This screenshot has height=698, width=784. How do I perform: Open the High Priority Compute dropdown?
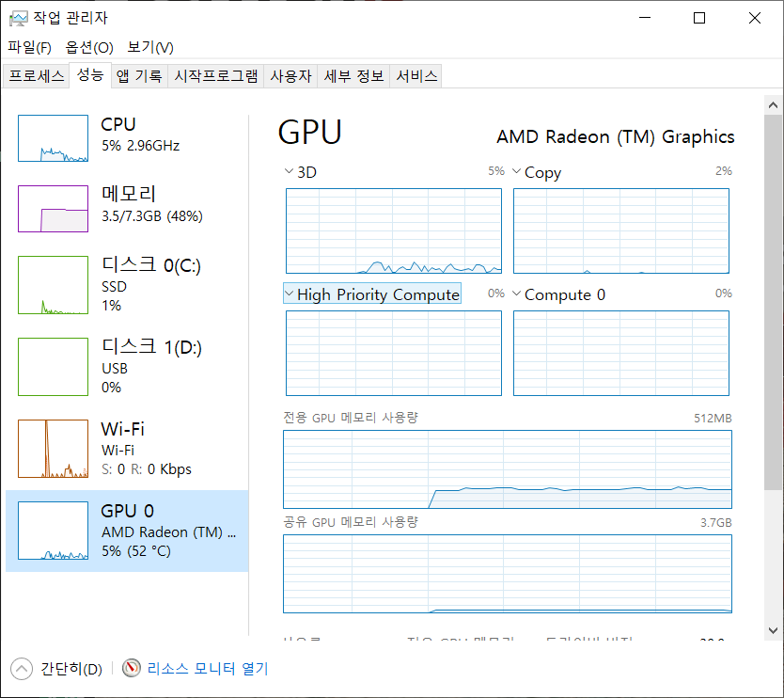(289, 294)
